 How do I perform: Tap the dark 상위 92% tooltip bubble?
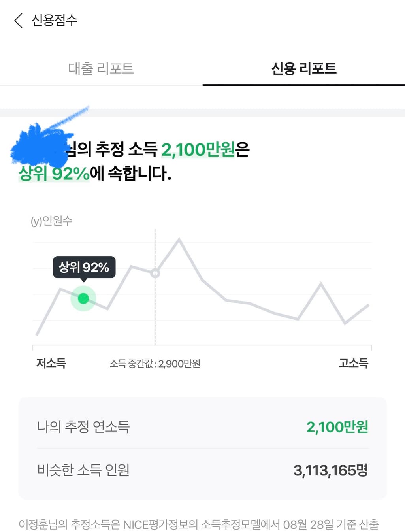[x=84, y=267]
